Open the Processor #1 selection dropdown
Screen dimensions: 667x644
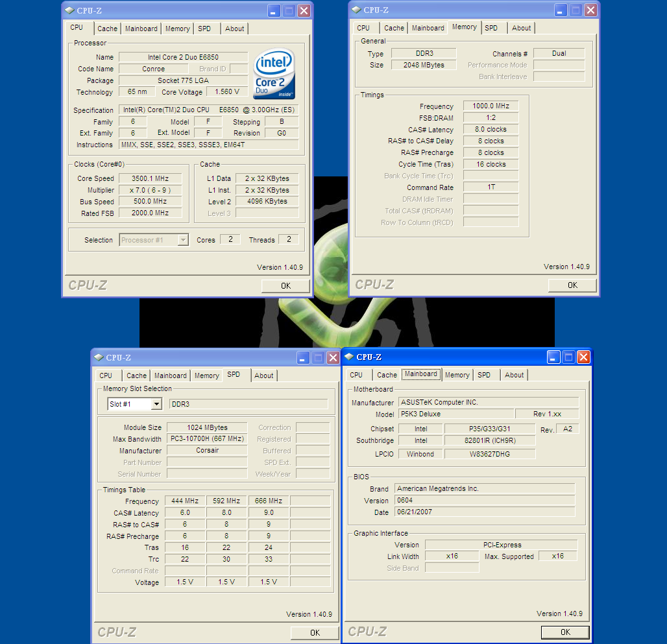183,240
